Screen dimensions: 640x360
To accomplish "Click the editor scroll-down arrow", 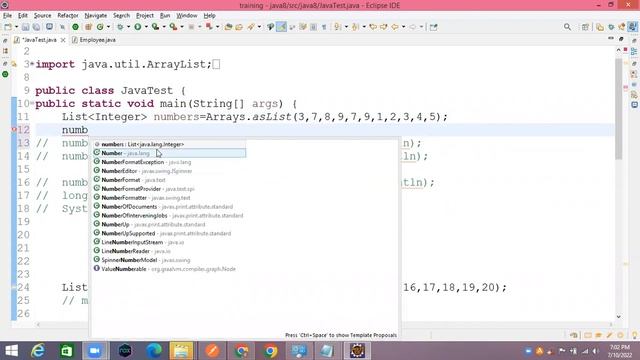I will (619, 317).
